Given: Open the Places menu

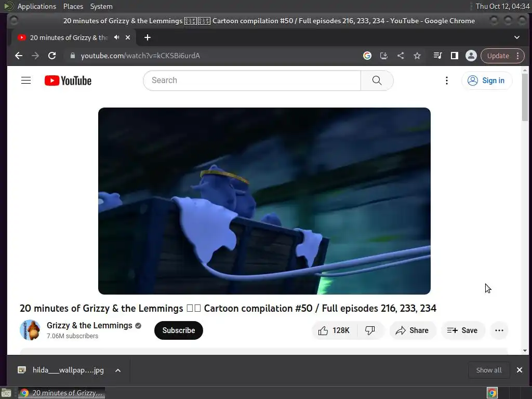Looking at the screenshot, I should (73, 6).
